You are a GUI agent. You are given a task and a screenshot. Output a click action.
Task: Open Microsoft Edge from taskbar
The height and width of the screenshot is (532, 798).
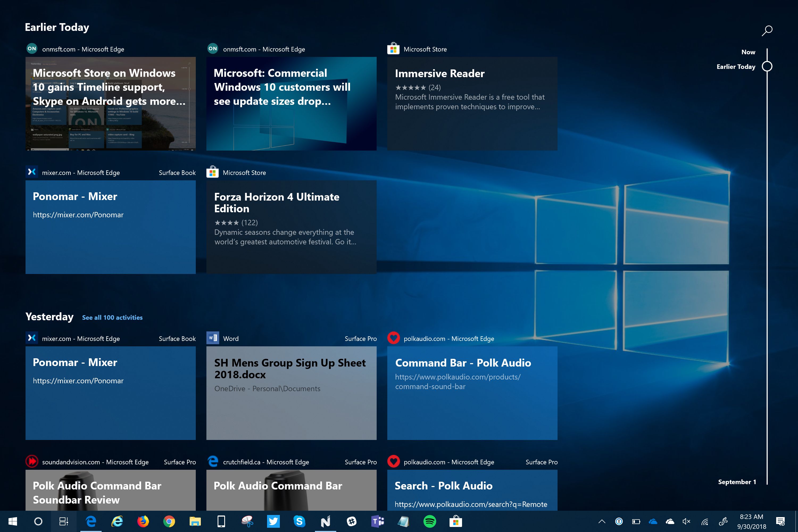pyautogui.click(x=91, y=521)
